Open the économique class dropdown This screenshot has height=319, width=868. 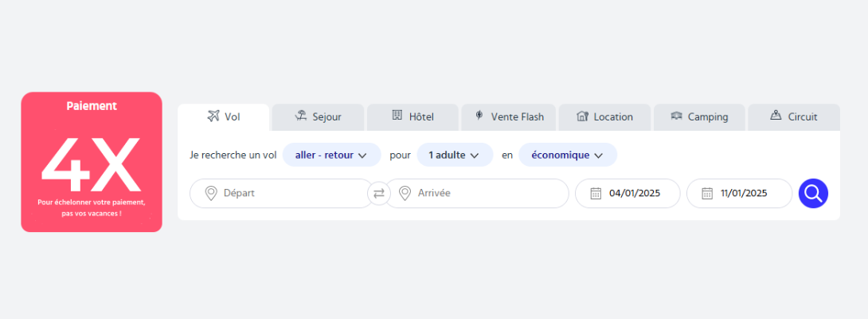click(x=567, y=155)
